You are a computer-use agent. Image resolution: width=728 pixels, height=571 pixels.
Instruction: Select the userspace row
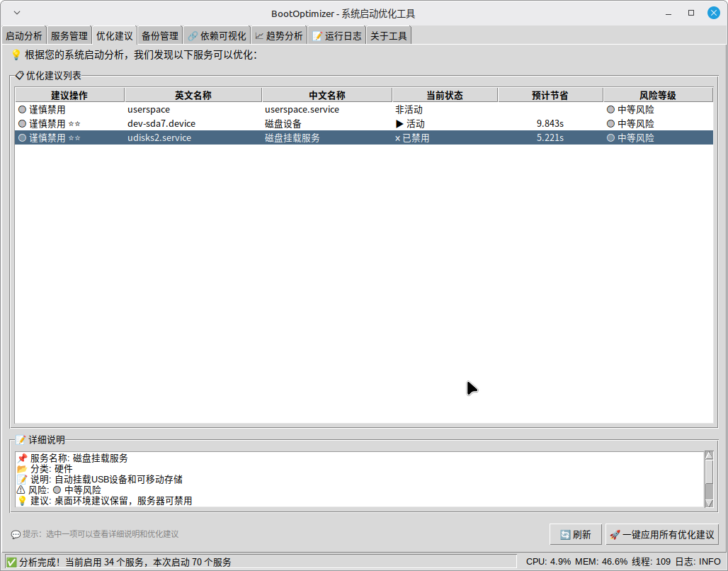pyautogui.click(x=364, y=110)
